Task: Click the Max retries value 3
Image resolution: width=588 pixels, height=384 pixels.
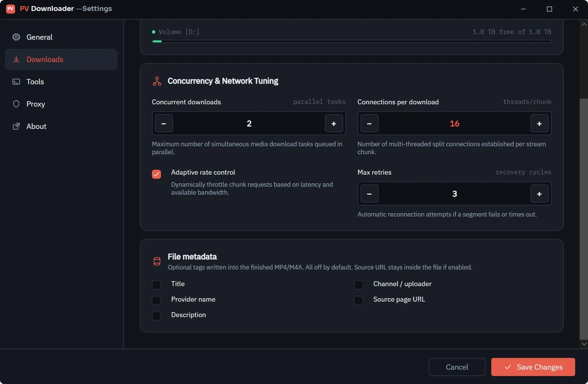Action: coord(455,194)
